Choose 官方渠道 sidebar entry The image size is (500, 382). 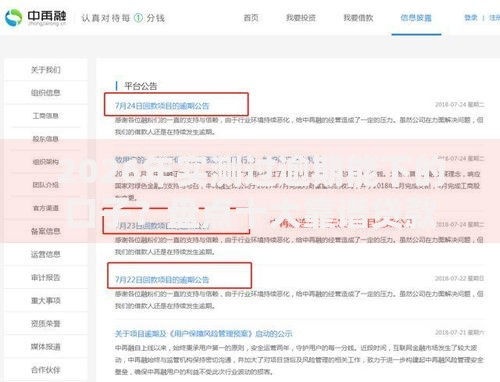[x=46, y=208]
